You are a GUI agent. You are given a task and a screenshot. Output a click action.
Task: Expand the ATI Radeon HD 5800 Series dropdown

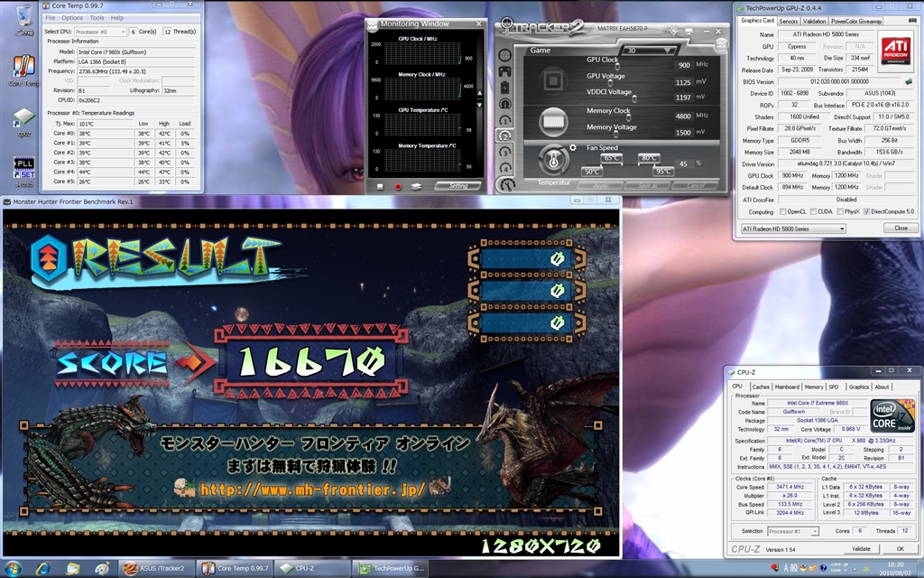click(x=792, y=228)
